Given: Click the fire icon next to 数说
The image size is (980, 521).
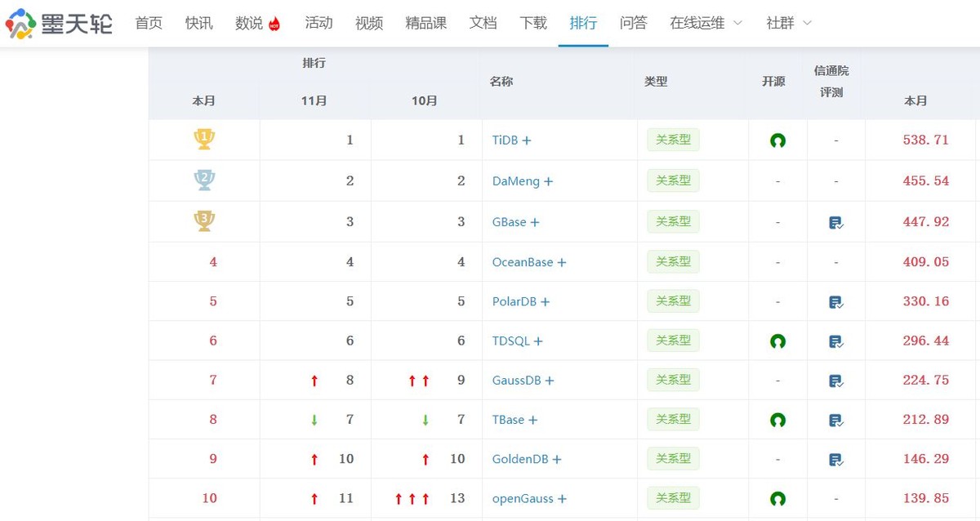Looking at the screenshot, I should pos(272,24).
